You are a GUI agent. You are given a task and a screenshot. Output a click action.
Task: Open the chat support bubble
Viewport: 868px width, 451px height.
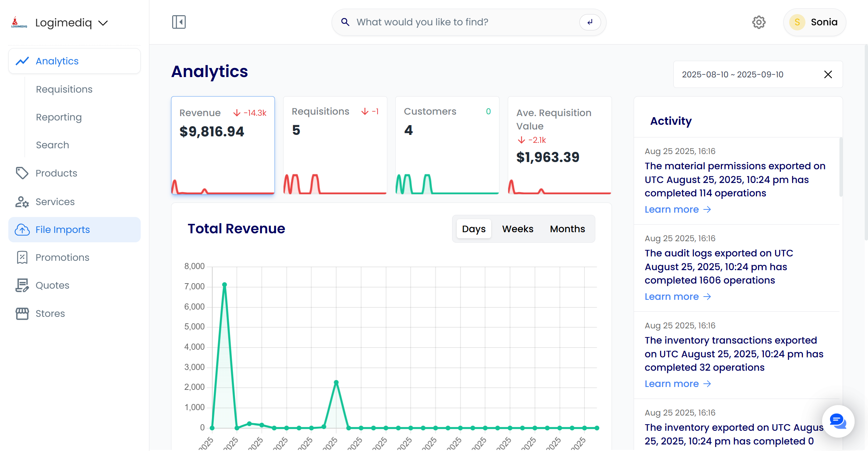tap(838, 421)
